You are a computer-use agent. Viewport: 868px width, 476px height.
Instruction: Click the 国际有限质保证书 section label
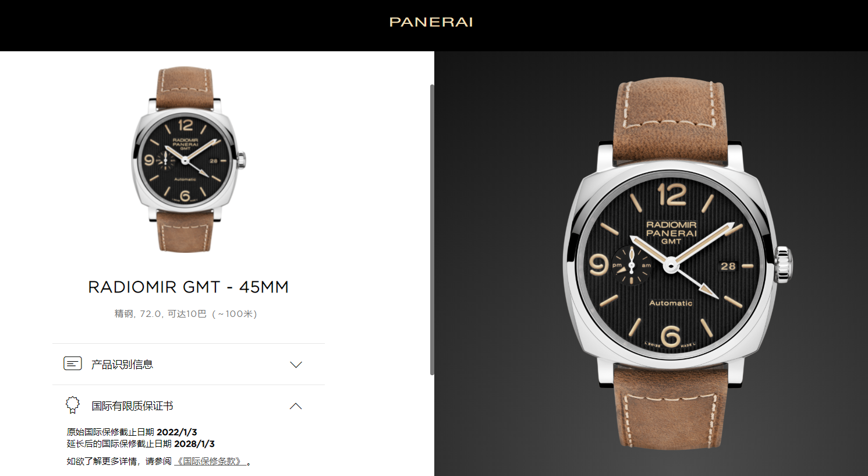(132, 406)
